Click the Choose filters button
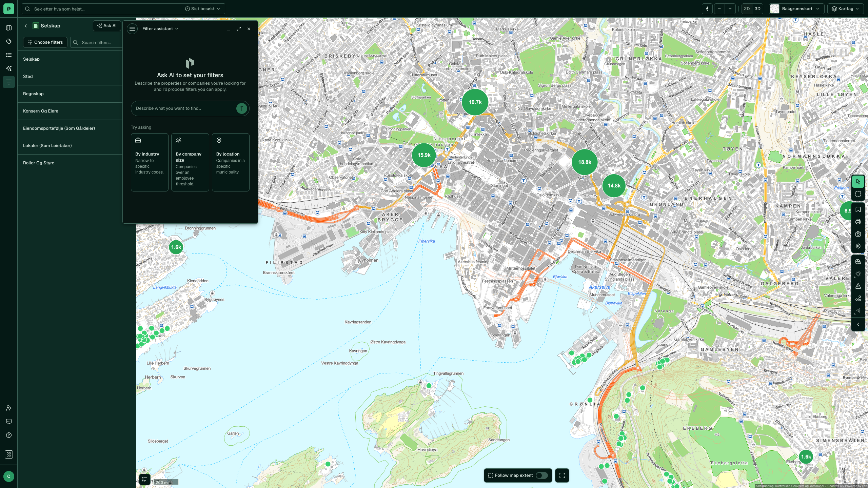The width and height of the screenshot is (868, 488). point(45,42)
